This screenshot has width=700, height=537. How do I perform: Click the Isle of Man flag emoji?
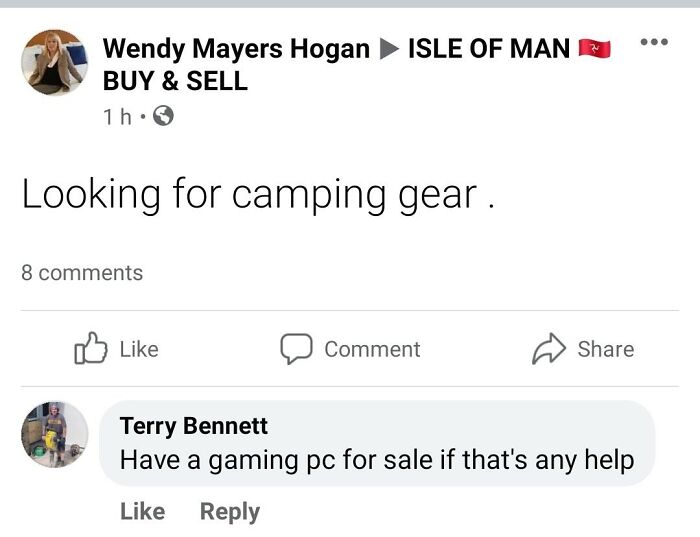pyautogui.click(x=594, y=48)
